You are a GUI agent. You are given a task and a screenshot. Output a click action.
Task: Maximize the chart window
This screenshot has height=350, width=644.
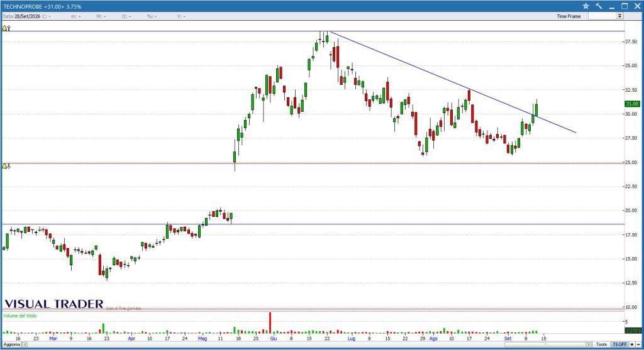coord(625,6)
